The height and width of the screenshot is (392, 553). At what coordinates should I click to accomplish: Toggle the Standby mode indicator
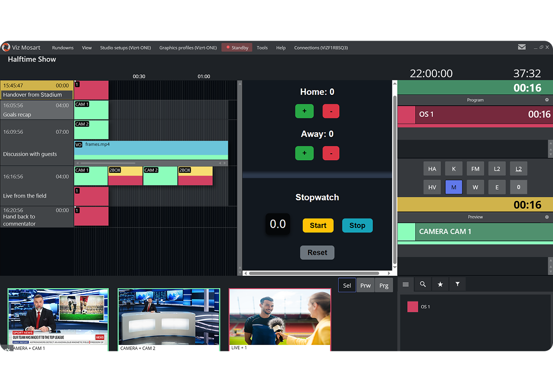[237, 48]
